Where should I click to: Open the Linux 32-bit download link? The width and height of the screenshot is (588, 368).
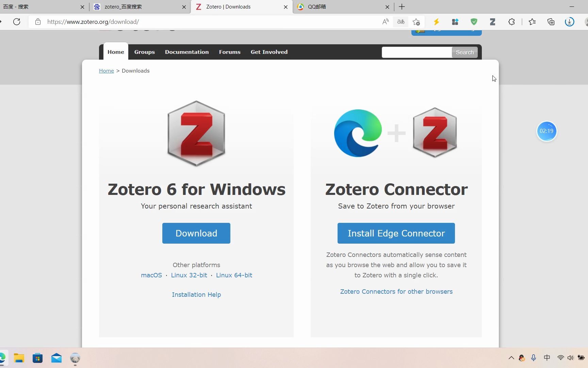click(x=189, y=275)
